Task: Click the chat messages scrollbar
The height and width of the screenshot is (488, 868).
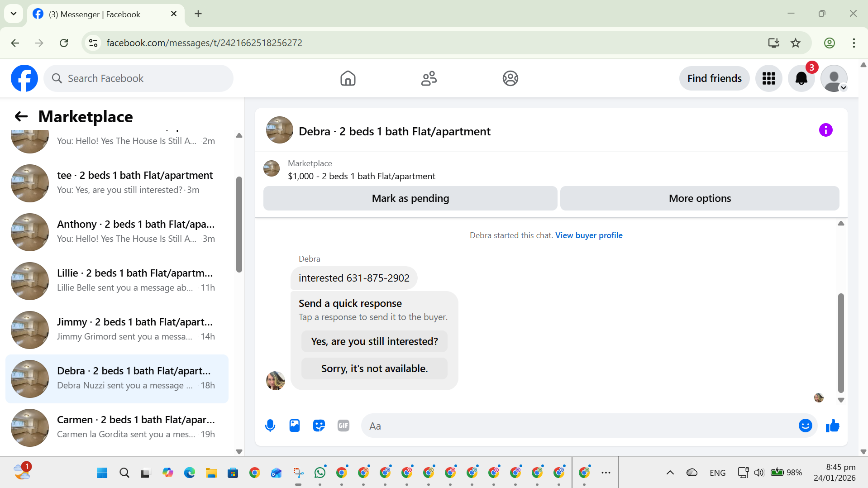Action: (841, 343)
